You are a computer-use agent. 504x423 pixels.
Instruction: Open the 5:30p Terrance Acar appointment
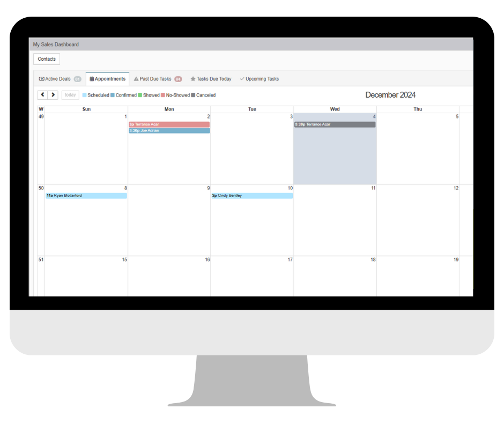coord(335,124)
